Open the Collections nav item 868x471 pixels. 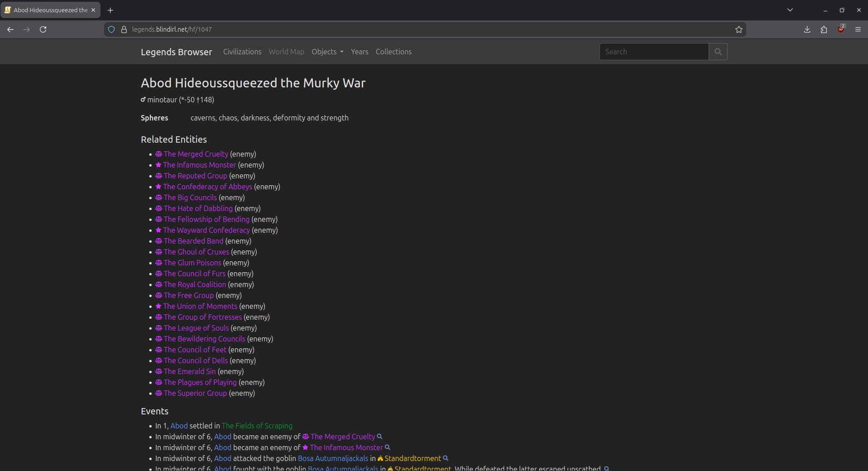click(393, 52)
